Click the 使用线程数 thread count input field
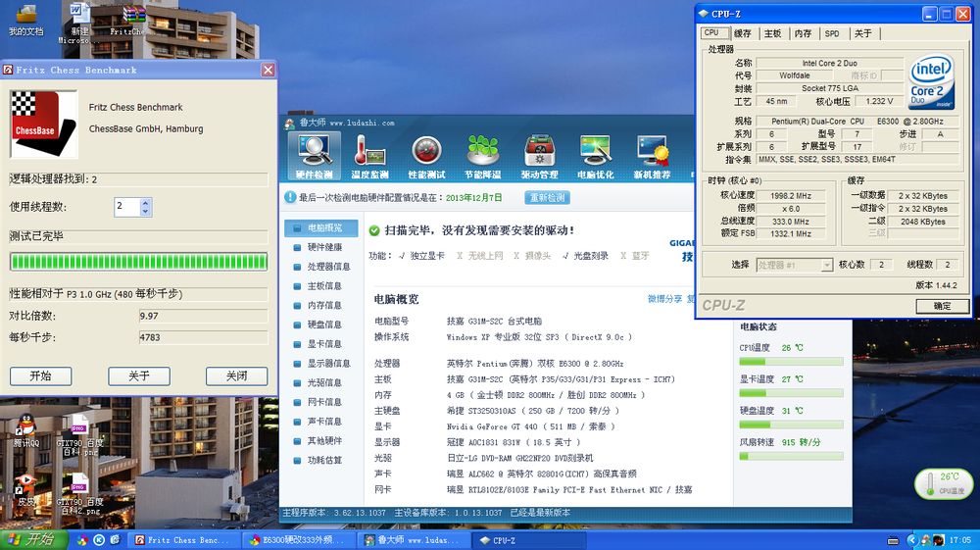The image size is (980, 550). tap(127, 207)
